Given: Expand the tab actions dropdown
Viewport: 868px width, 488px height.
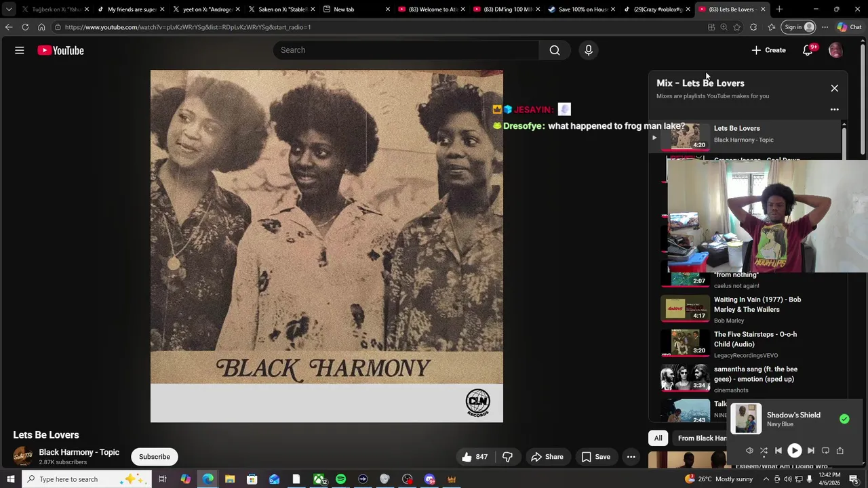Looking at the screenshot, I should pos(9,9).
